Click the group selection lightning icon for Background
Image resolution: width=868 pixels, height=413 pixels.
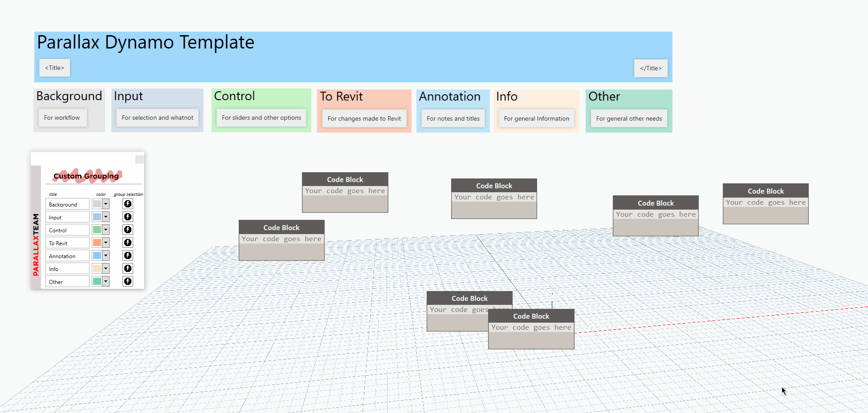coord(128,204)
